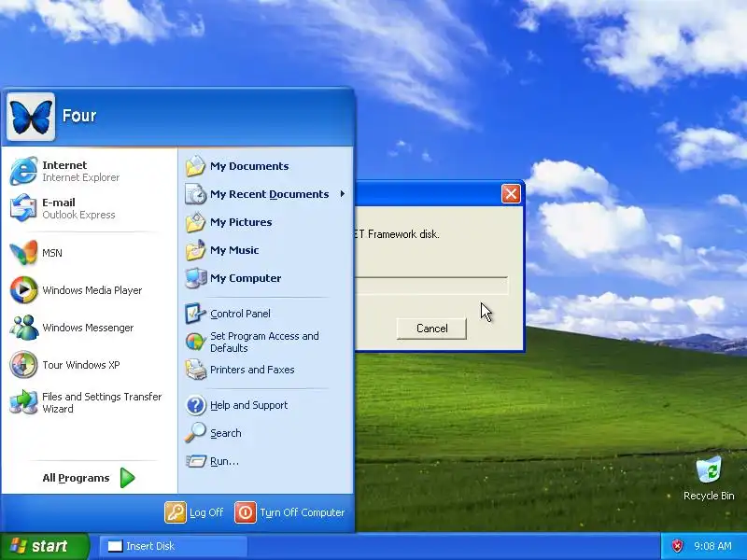Click the Search magnifying glass icon
The height and width of the screenshot is (560, 747).
[195, 433]
